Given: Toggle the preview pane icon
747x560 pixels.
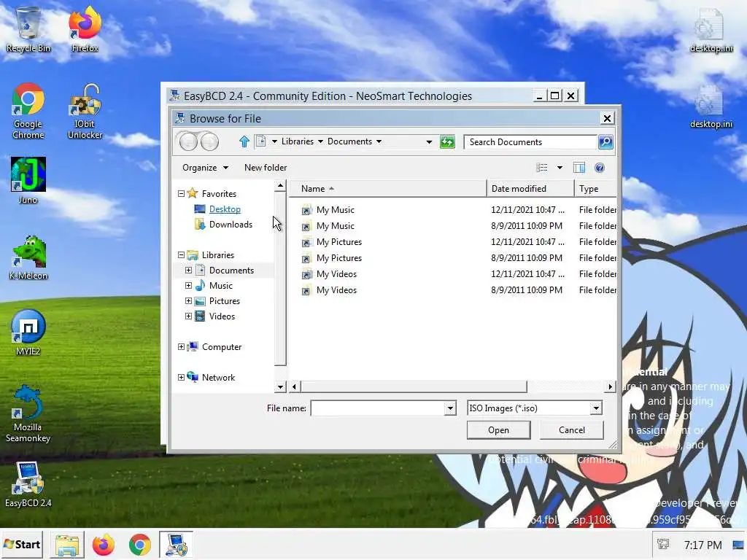Looking at the screenshot, I should pyautogui.click(x=578, y=168).
